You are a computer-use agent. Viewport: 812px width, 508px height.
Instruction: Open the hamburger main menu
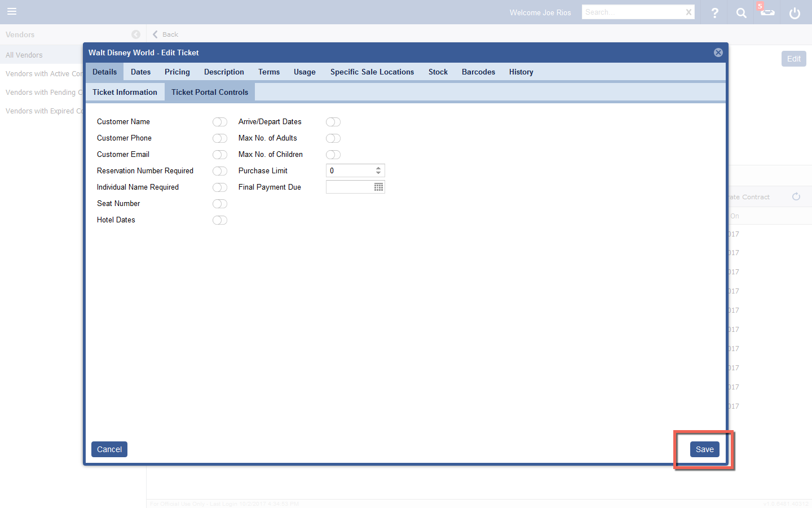(12, 12)
